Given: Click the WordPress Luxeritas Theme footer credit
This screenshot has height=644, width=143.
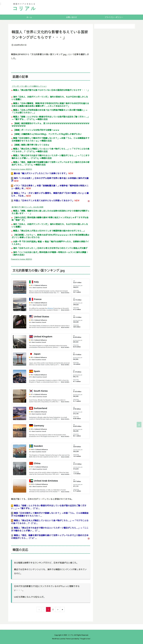Looking at the screenshot, I should (x=71, y=639).
